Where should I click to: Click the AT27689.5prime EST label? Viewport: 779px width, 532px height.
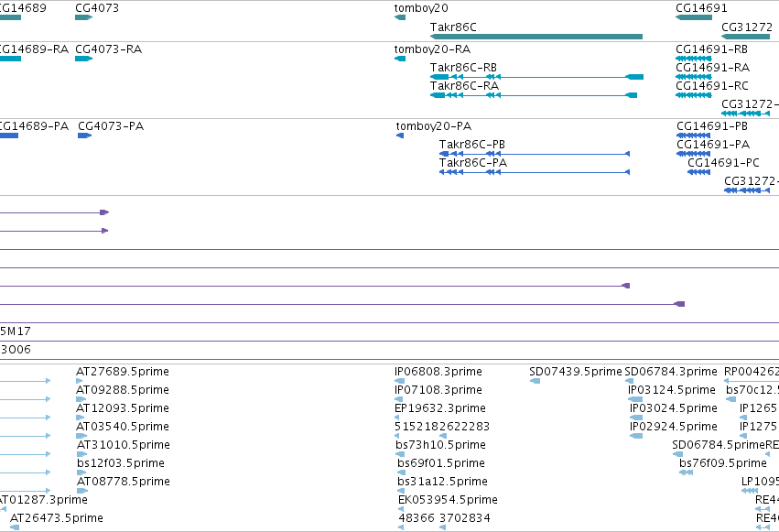(x=123, y=372)
